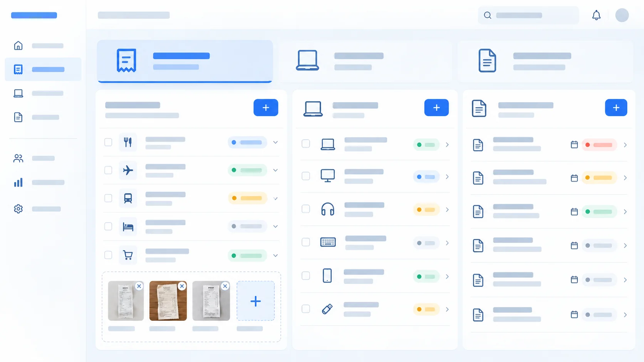Remove the wooden background receipt thumbnail
Image resolution: width=644 pixels, height=362 pixels.
tap(182, 286)
